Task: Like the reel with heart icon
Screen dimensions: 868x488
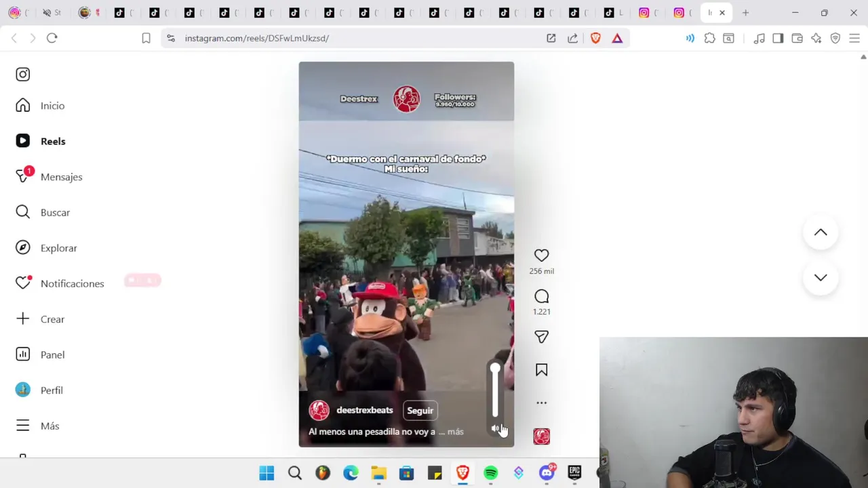Action: tap(541, 256)
